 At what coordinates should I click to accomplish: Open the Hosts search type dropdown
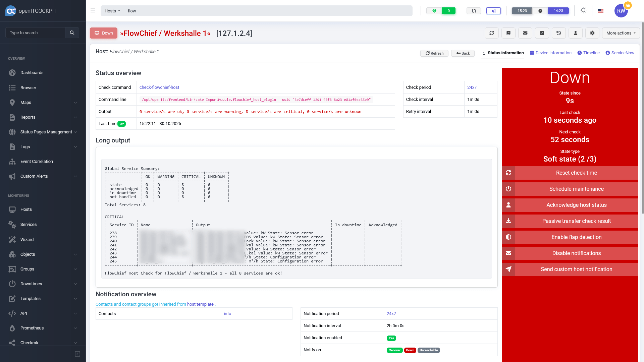(x=112, y=11)
